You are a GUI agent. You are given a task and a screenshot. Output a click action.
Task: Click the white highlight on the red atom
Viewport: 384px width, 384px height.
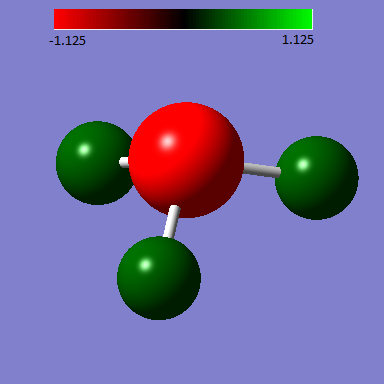click(167, 142)
